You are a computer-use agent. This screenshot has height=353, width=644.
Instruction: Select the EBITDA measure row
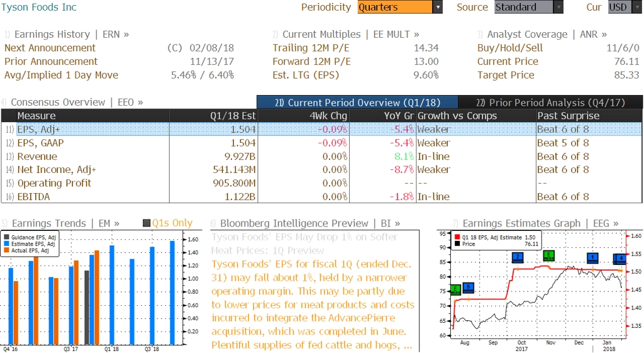321,196
